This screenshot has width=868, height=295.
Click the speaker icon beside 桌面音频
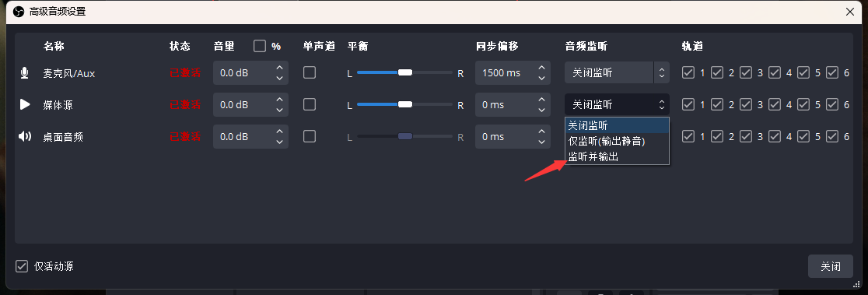click(25, 136)
